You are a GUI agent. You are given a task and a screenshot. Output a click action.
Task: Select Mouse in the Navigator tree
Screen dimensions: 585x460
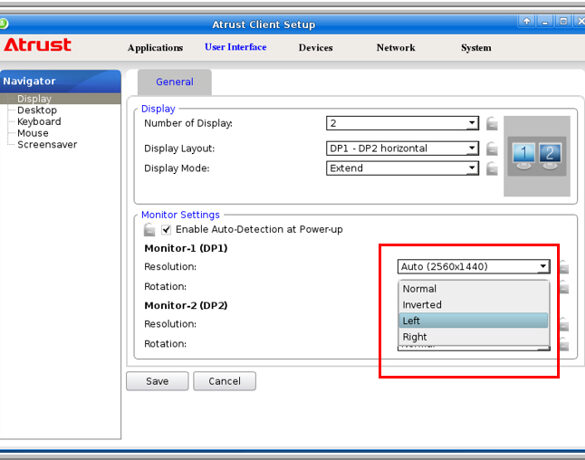[33, 133]
